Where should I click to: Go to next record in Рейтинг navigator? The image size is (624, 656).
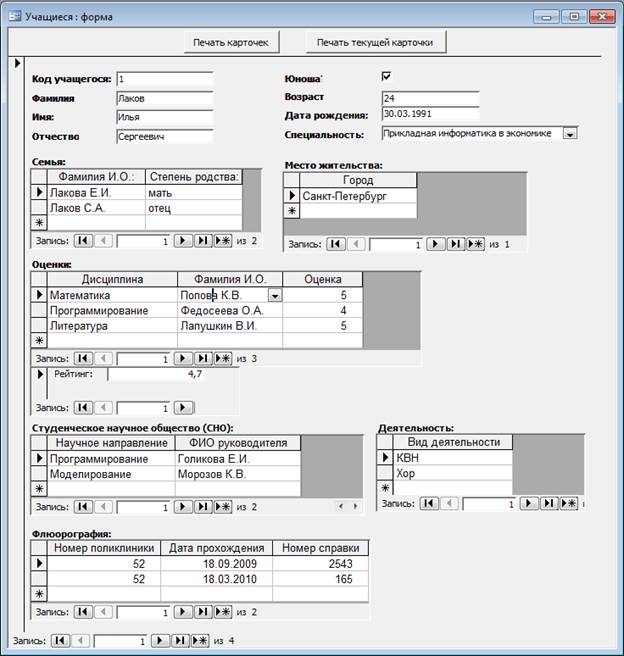coord(184,407)
